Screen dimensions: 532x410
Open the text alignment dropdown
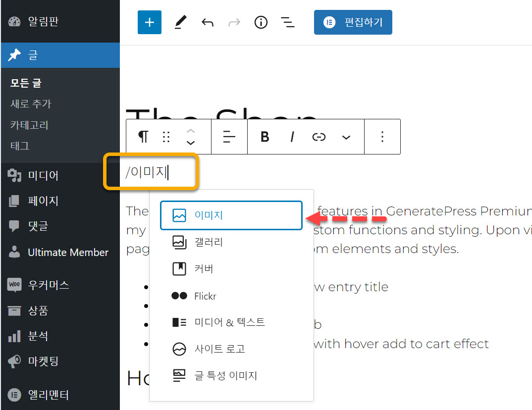tap(229, 137)
